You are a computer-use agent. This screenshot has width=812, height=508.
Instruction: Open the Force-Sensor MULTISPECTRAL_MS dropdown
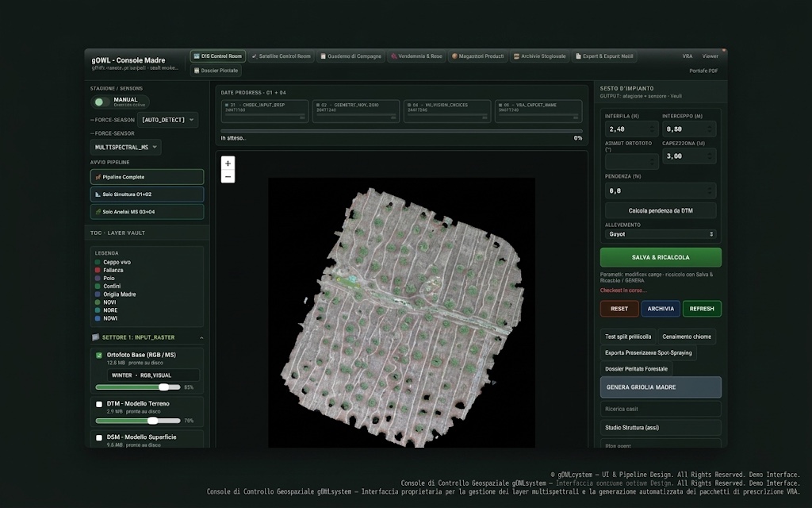pos(126,147)
